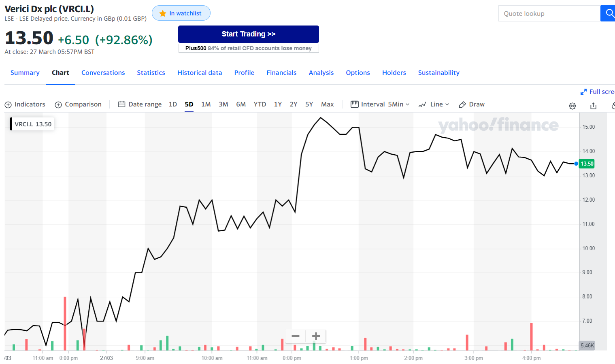
Task: Click the blue search magnifier button
Action: tap(608, 13)
